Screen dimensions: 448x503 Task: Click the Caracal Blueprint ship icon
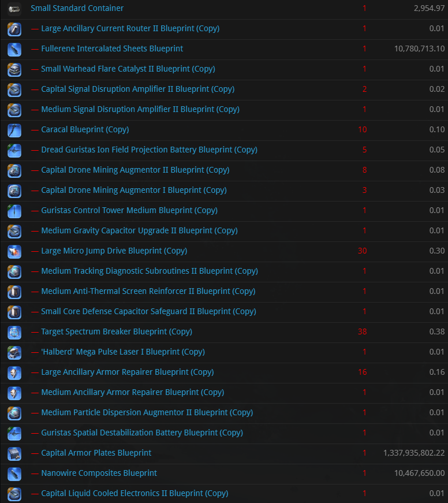point(14,131)
